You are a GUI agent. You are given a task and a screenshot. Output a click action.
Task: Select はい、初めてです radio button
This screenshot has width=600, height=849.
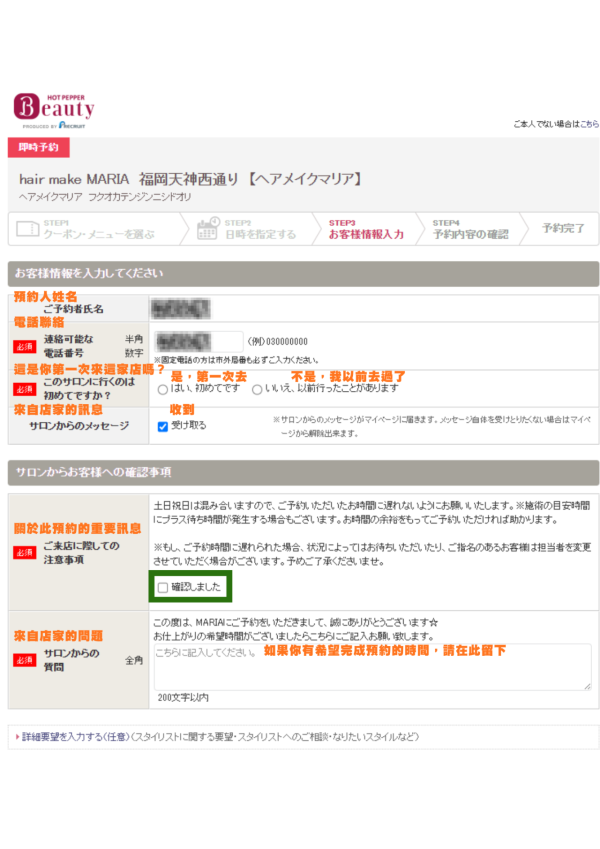[162, 389]
